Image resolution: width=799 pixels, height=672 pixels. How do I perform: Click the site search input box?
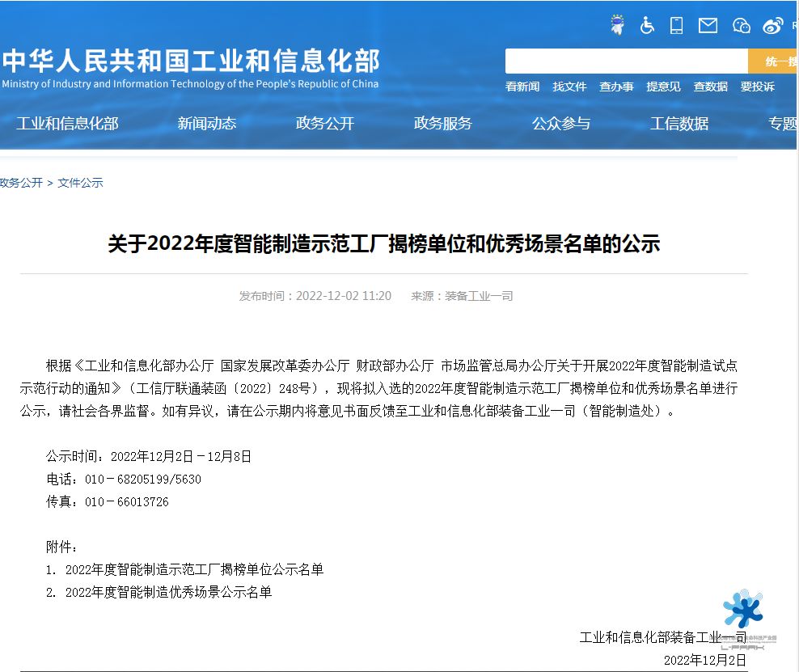[626, 61]
